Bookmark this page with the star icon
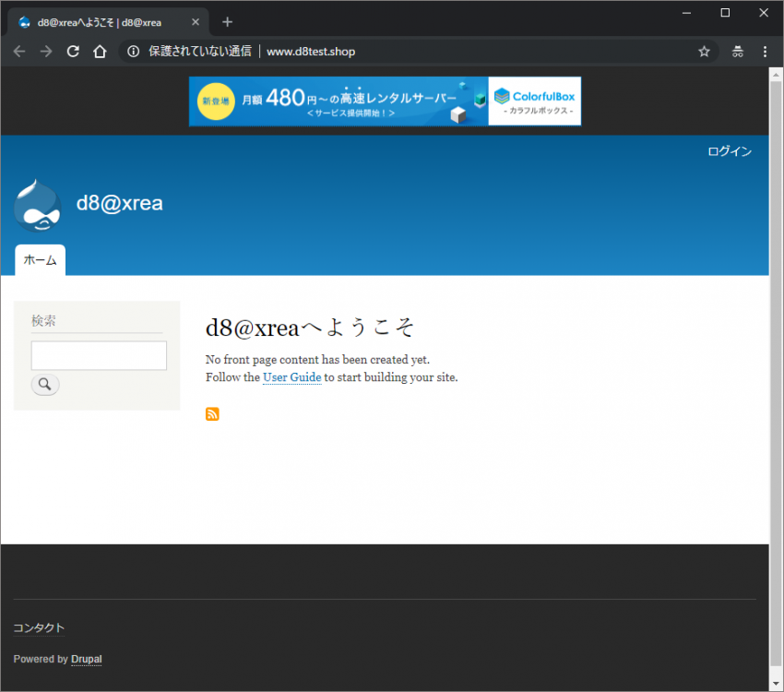 (x=705, y=52)
